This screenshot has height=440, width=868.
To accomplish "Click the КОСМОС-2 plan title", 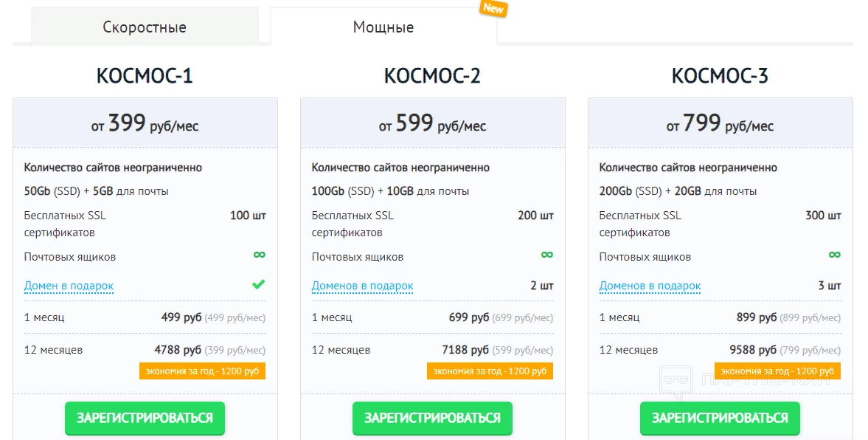I will (432, 76).
